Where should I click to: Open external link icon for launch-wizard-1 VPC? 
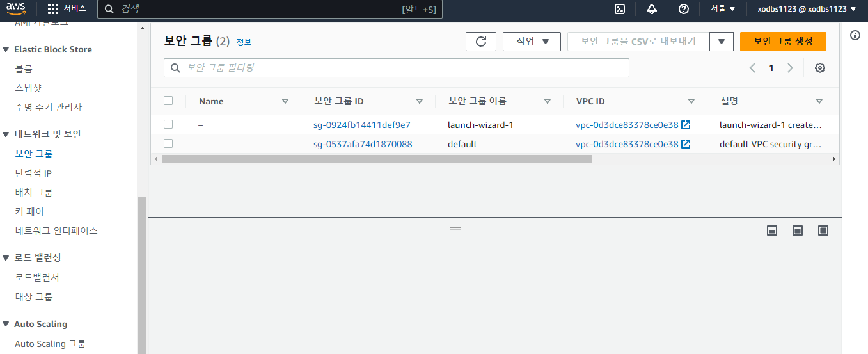(x=686, y=125)
